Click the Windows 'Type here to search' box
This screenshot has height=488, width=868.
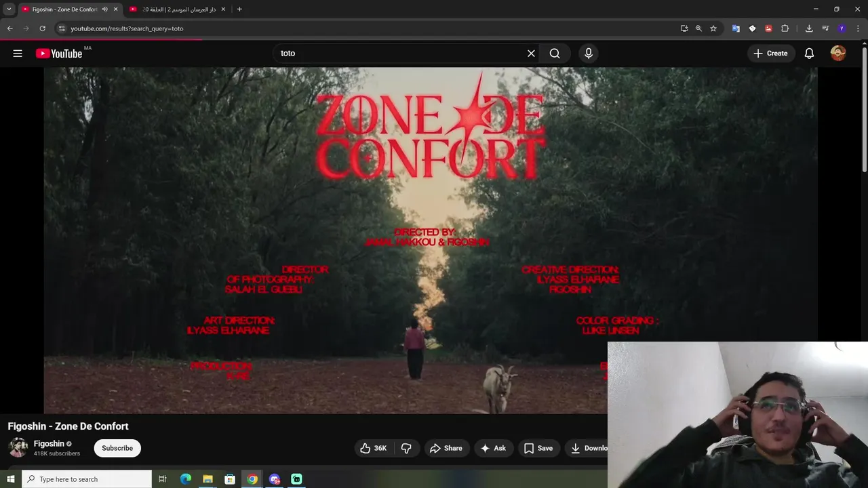click(x=87, y=479)
